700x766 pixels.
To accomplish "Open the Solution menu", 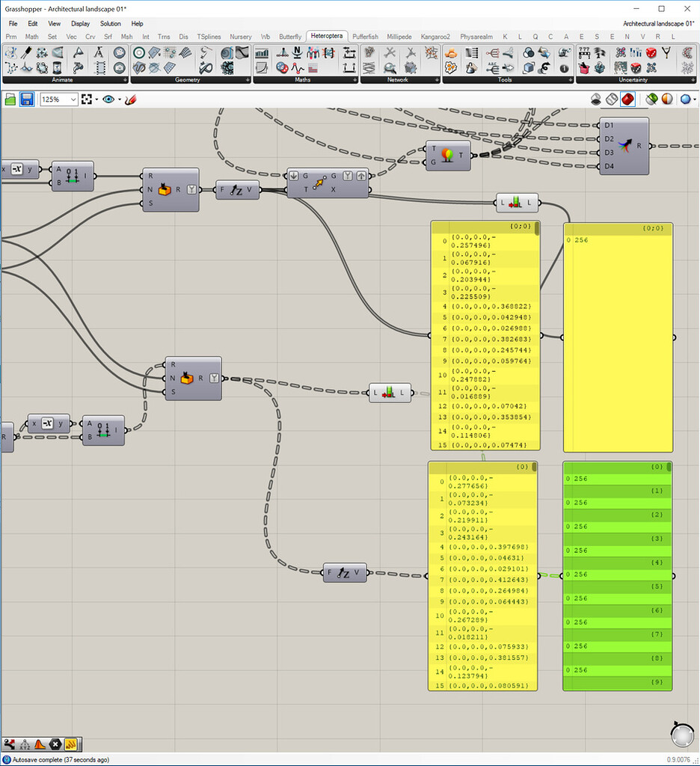I will (110, 24).
